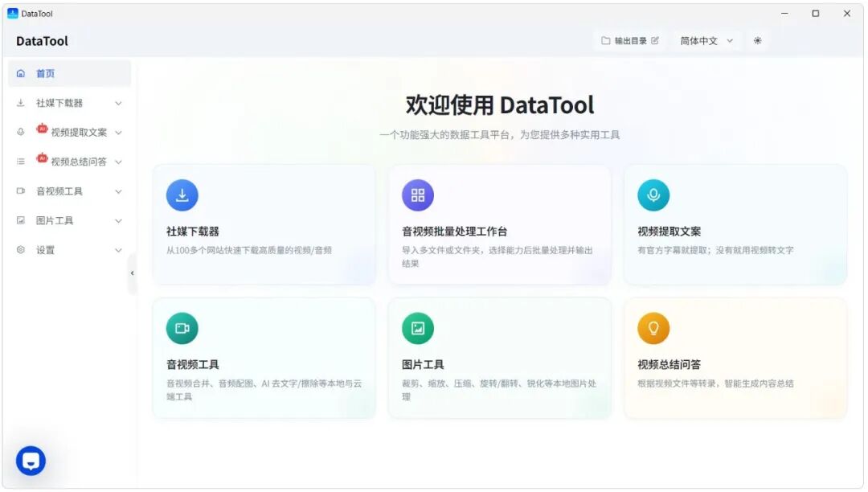This screenshot has width=868, height=492.
Task: Click description starting 音视频合并、音频配图
Action: coord(264,390)
